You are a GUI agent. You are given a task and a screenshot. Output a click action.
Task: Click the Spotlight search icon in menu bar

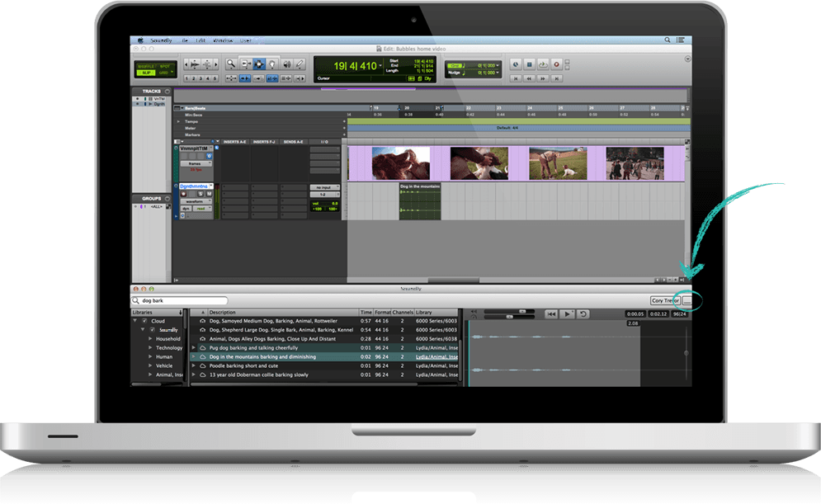[x=668, y=40]
